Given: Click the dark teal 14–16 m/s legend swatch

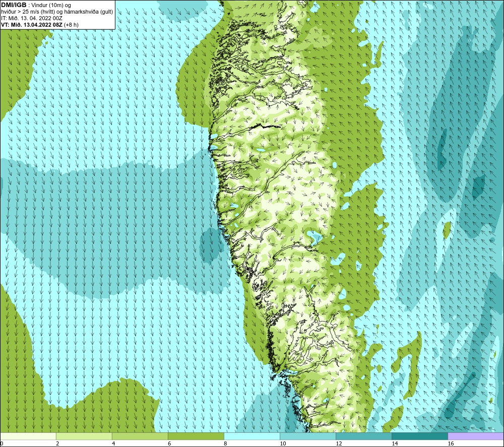Looking at the screenshot, I should [419, 436].
